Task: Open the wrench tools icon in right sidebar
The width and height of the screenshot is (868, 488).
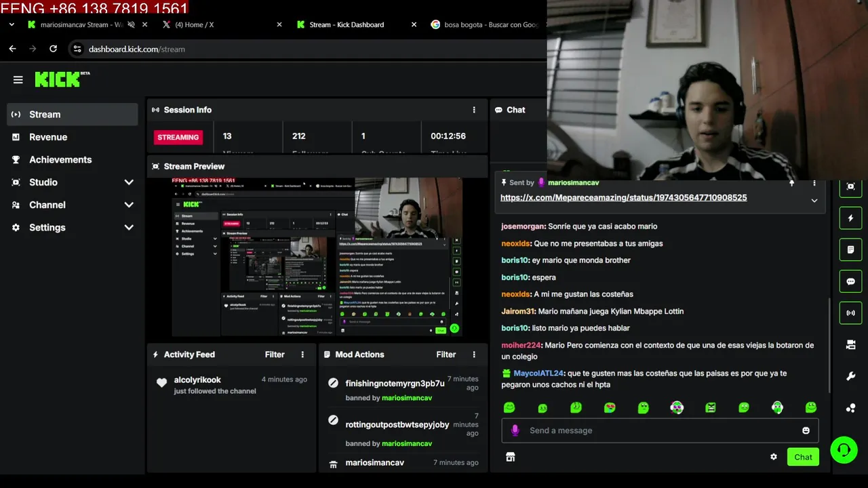Action: 851,376
